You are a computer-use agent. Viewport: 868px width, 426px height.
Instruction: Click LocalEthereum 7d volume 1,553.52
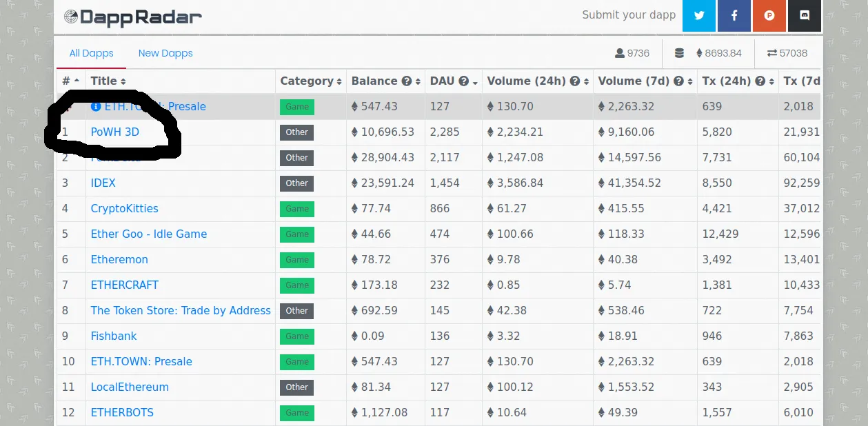tap(631, 387)
